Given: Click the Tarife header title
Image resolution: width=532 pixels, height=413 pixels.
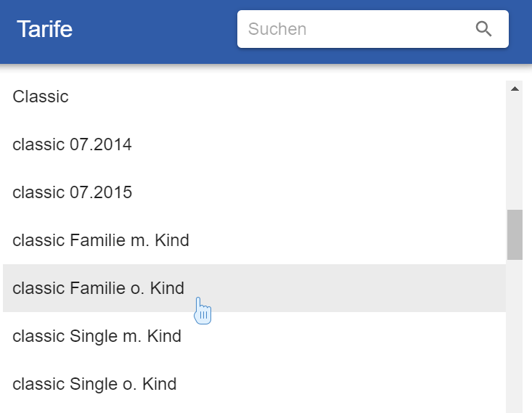Looking at the screenshot, I should [x=44, y=30].
